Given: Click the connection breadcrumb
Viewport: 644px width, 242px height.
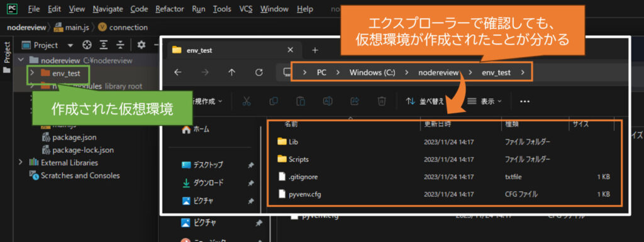Looking at the screenshot, I should pyautogui.click(x=123, y=28).
